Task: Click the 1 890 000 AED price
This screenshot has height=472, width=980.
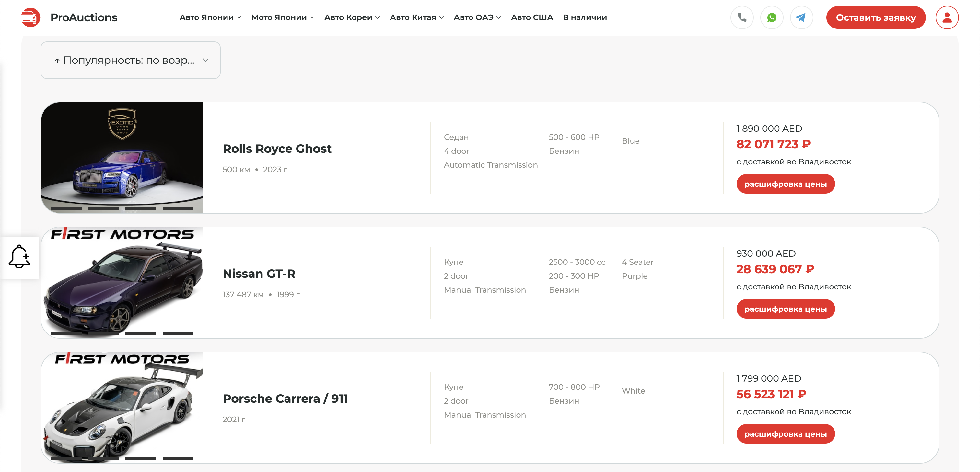Action: pyautogui.click(x=769, y=129)
